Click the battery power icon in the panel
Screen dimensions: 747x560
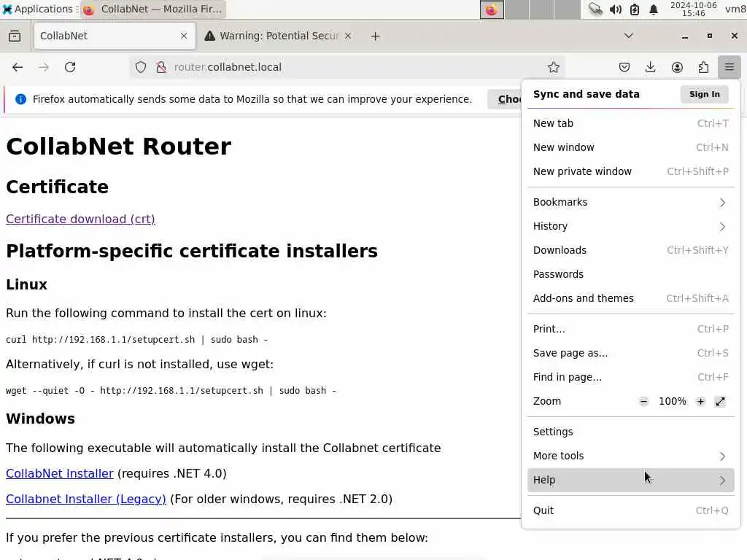tap(635, 9)
